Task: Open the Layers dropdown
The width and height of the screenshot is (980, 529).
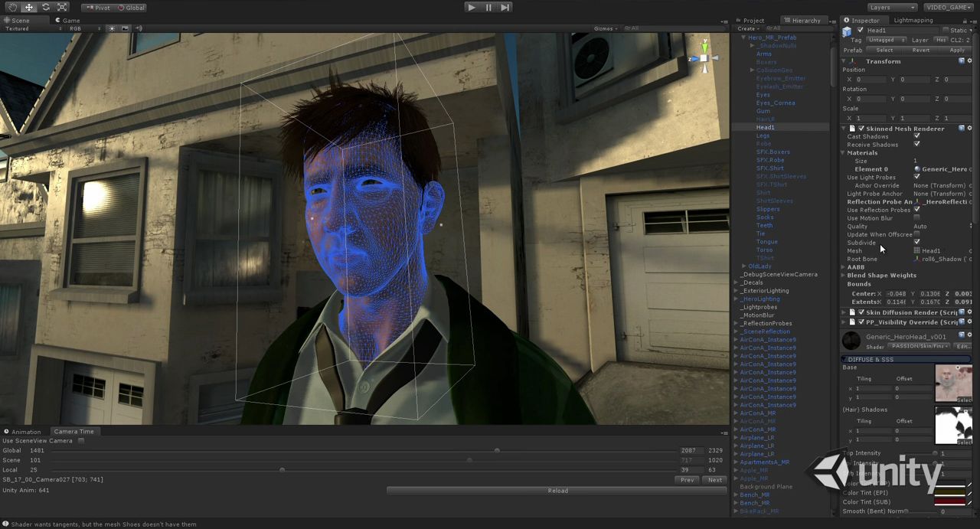Action: (892, 7)
